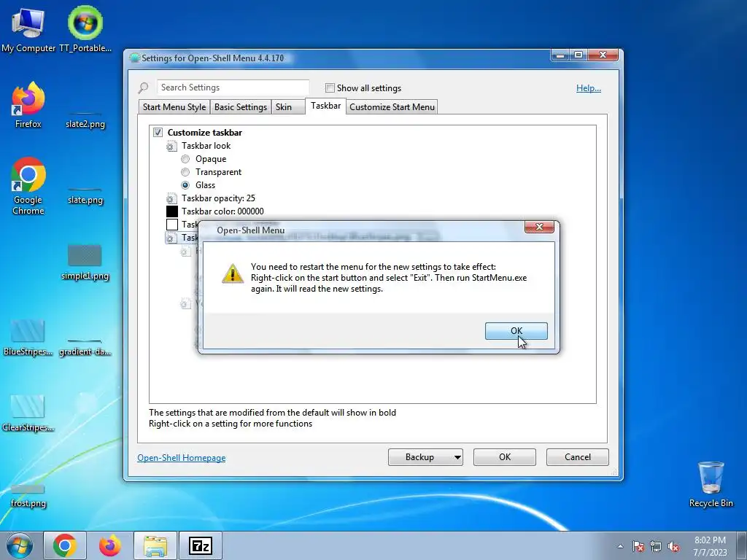Close the Open-Shell Menu message dialog
Viewport: 747px width, 560px height.
(539, 227)
